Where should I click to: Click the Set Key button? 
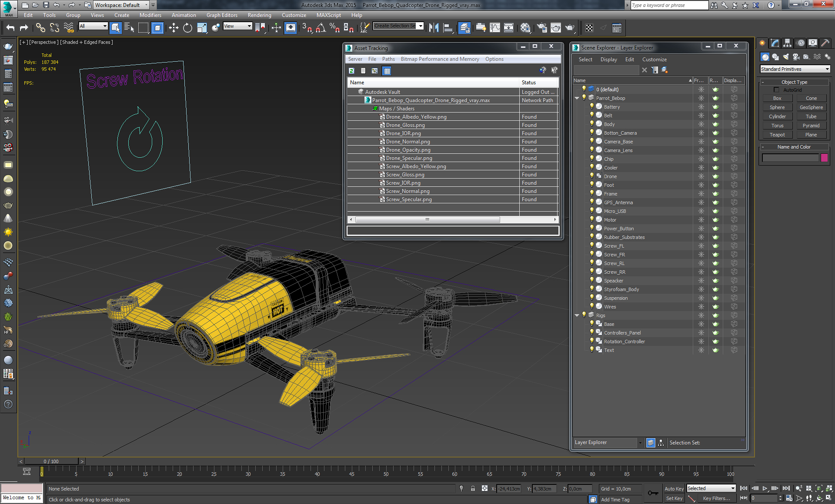pos(674,498)
